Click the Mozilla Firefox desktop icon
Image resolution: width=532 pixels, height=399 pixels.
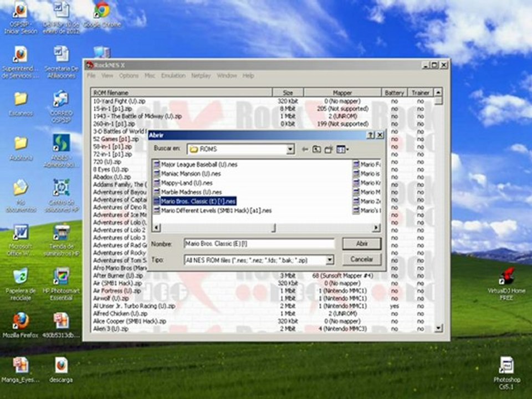tap(21, 325)
